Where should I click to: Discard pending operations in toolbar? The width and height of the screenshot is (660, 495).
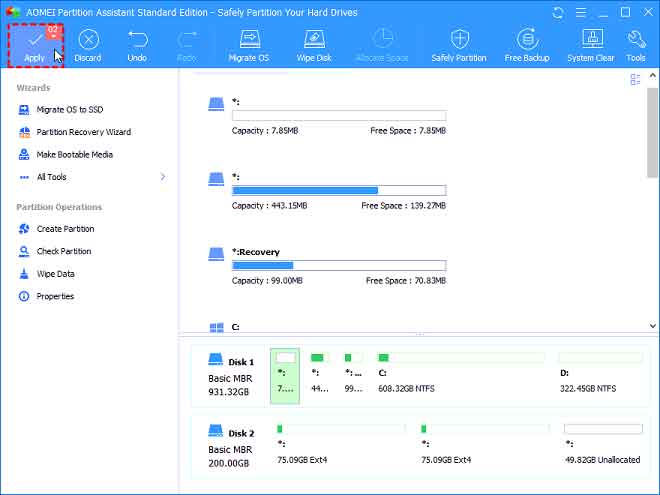tap(88, 46)
